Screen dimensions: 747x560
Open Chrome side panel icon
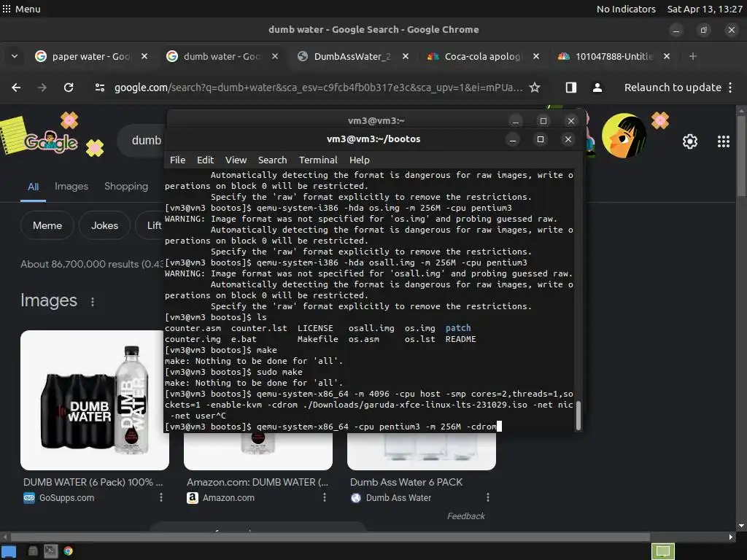coord(570,87)
